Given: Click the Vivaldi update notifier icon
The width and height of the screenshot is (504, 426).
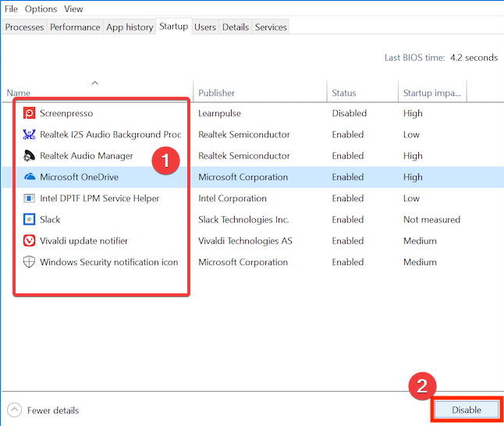Looking at the screenshot, I should point(29,241).
